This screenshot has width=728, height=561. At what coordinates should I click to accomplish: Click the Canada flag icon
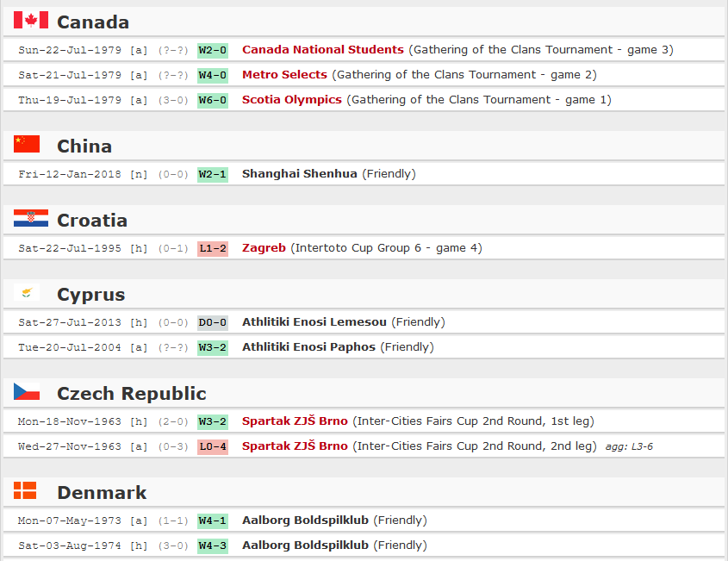(31, 20)
